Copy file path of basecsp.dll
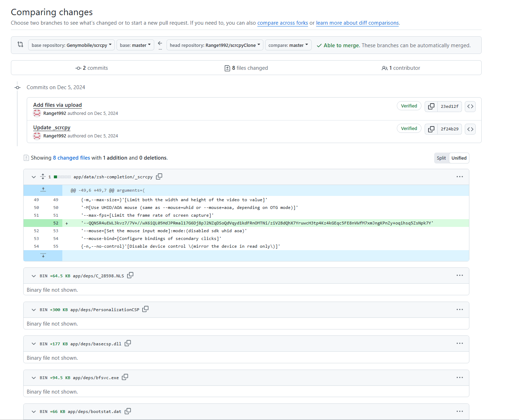This screenshot has width=519, height=420. [x=128, y=343]
